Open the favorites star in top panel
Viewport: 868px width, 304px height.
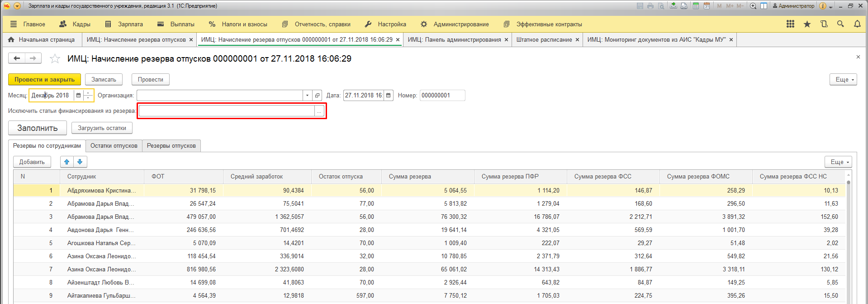coord(807,24)
